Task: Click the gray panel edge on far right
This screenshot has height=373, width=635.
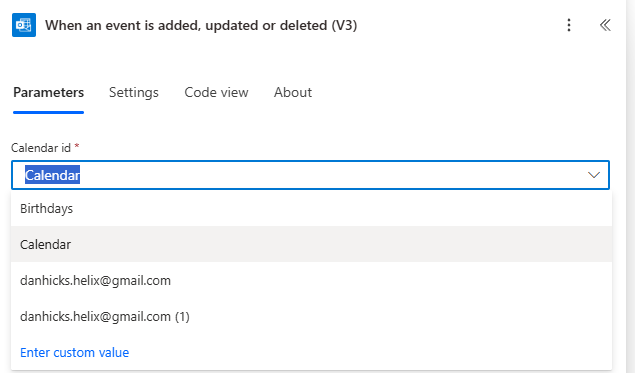Action: tap(630, 186)
